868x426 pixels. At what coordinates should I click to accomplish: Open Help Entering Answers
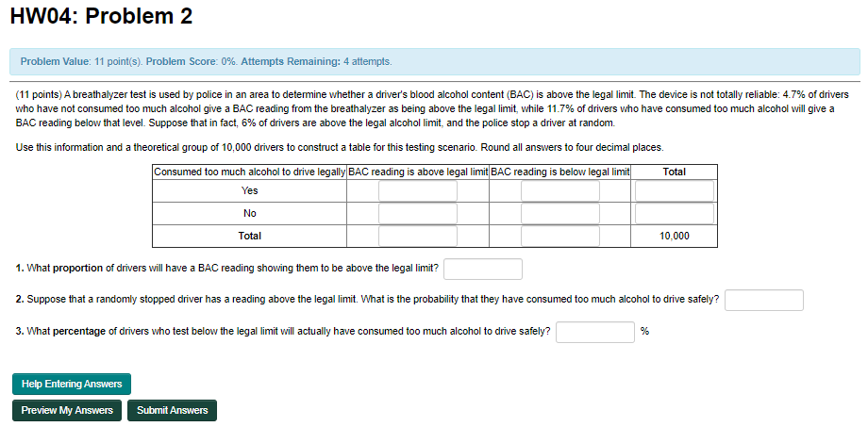pos(72,384)
